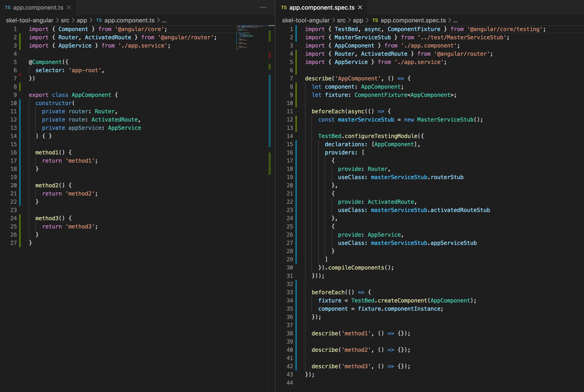The width and height of the screenshot is (584, 392).
Task: Open More Actions ellipsis in left editor group
Action: click(263, 8)
